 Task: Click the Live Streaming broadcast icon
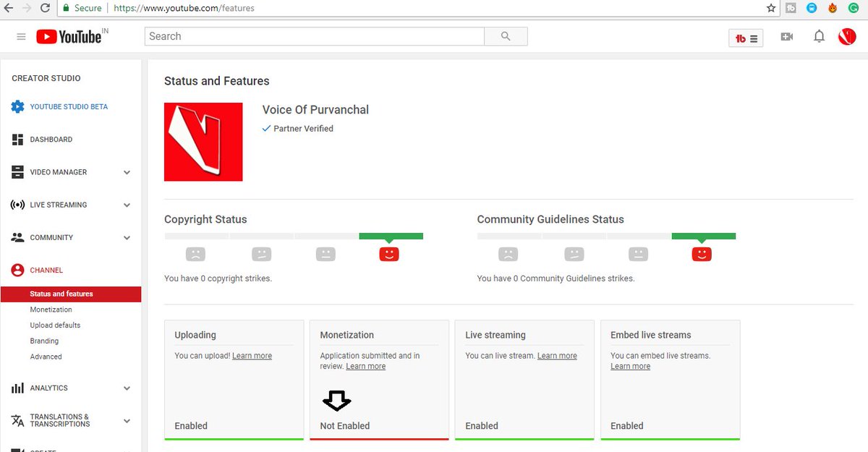tap(17, 205)
